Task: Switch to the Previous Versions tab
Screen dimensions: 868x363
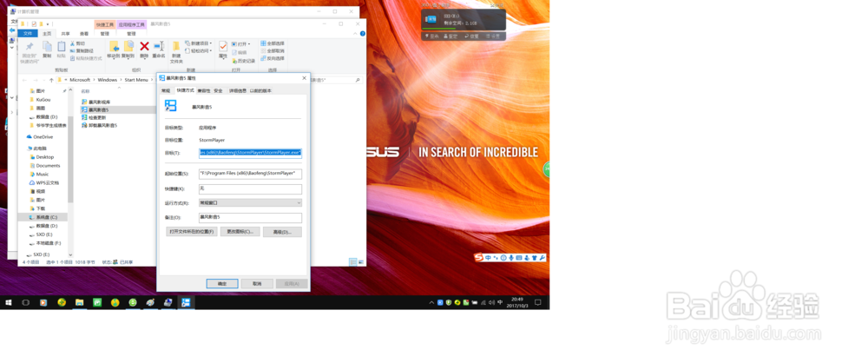Action: 260,90
